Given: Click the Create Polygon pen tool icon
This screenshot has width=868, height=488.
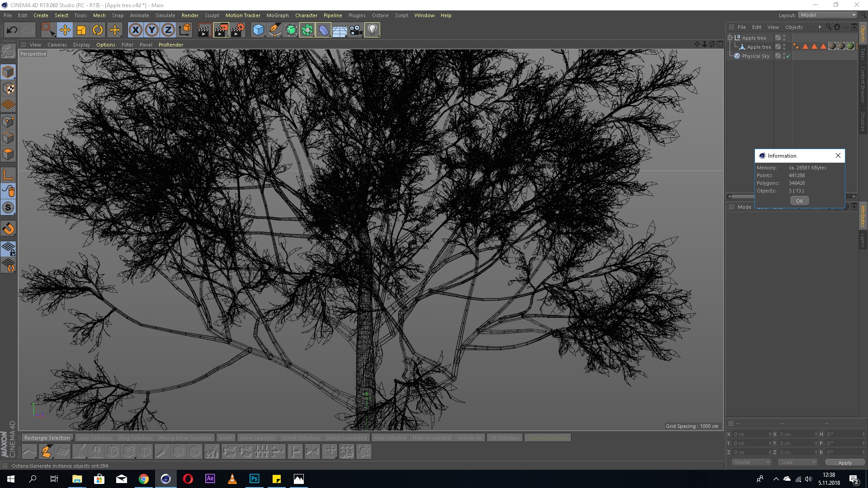Looking at the screenshot, I should (x=46, y=451).
